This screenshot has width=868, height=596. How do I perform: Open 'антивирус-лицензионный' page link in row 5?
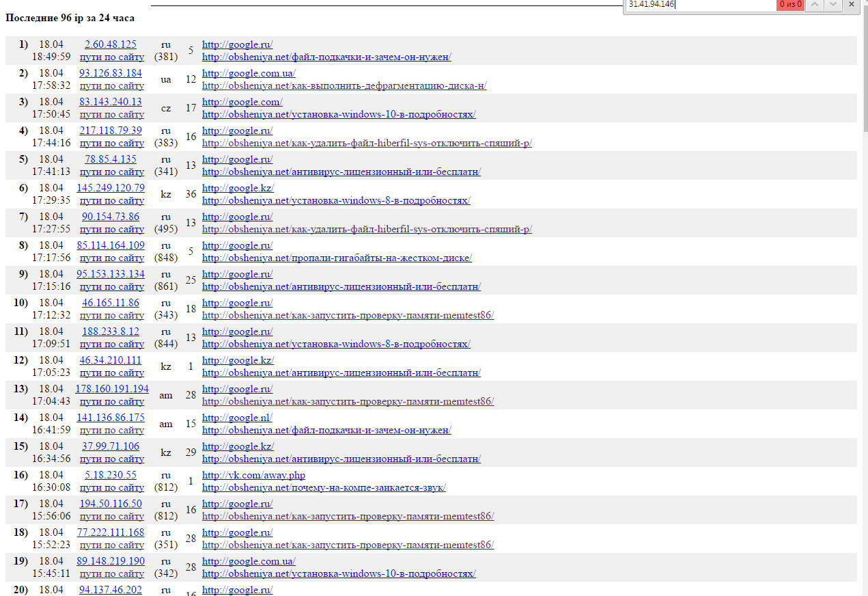tap(341, 172)
